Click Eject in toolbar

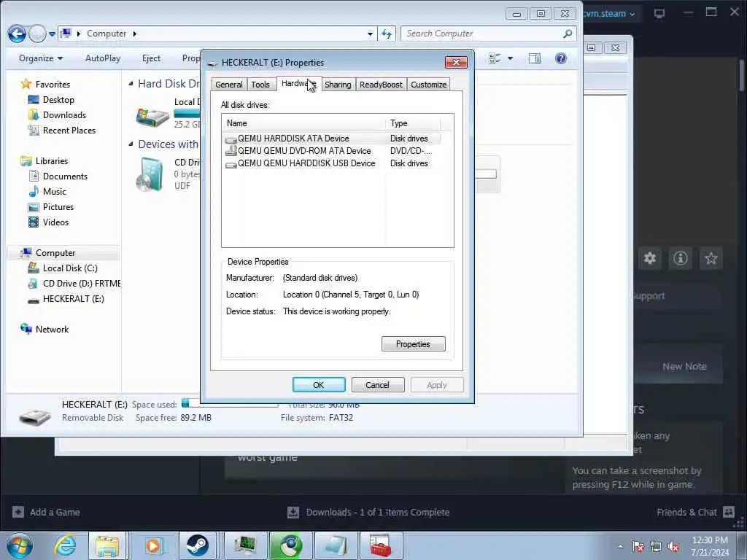click(151, 58)
